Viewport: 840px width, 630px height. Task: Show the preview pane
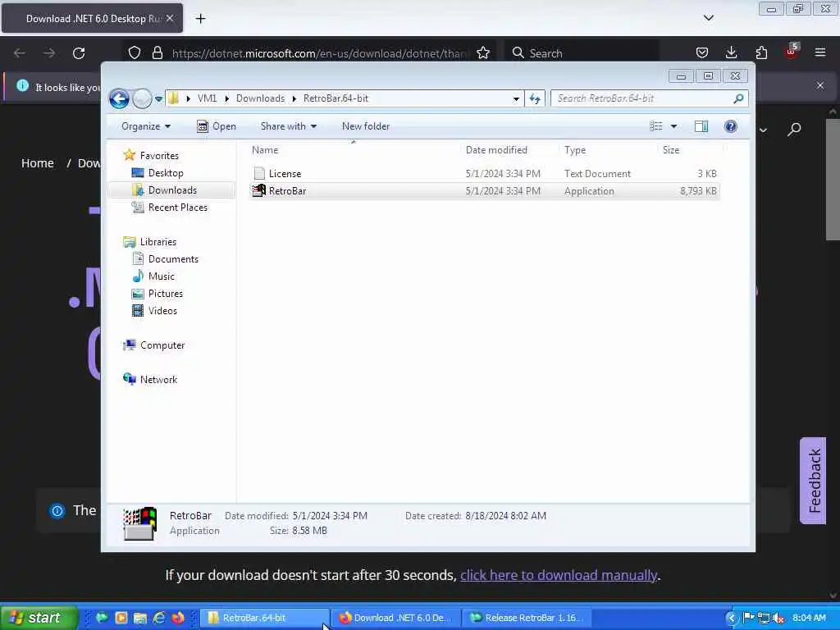click(701, 126)
